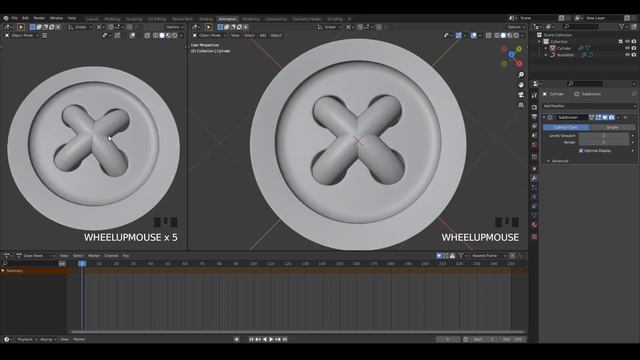Open Add Modifier dropdown
640x360 pixels.
[x=589, y=106]
